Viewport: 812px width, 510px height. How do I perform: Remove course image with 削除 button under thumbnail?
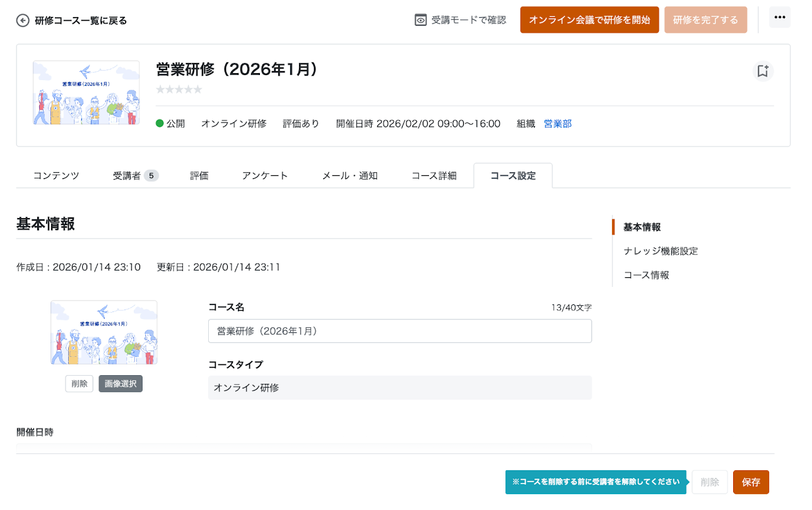click(x=79, y=383)
